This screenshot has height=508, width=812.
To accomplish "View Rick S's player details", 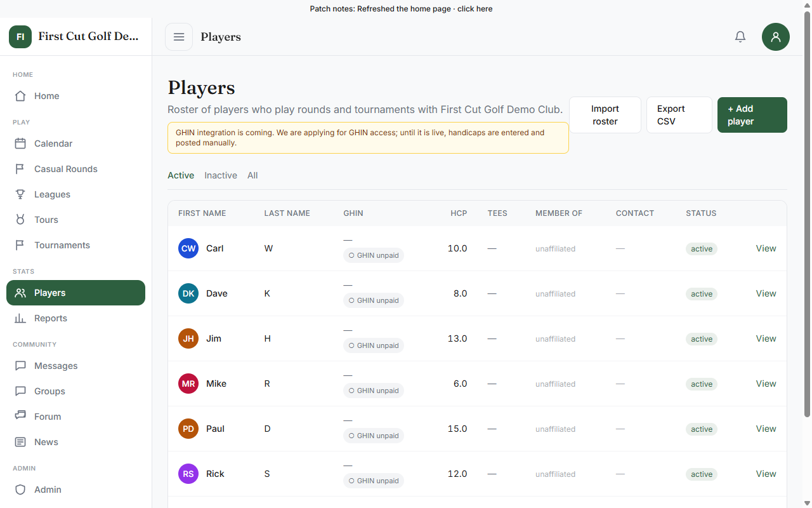I will [x=766, y=474].
